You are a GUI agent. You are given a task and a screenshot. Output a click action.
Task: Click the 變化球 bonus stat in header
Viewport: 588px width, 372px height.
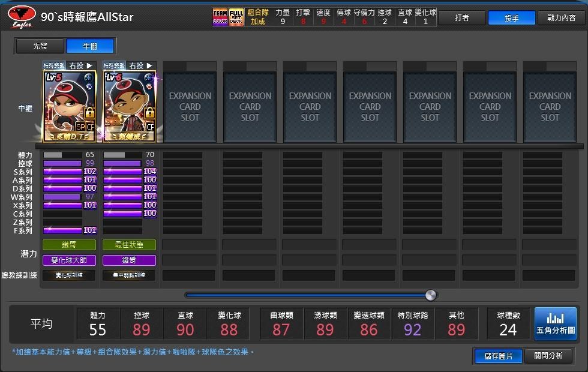425,17
